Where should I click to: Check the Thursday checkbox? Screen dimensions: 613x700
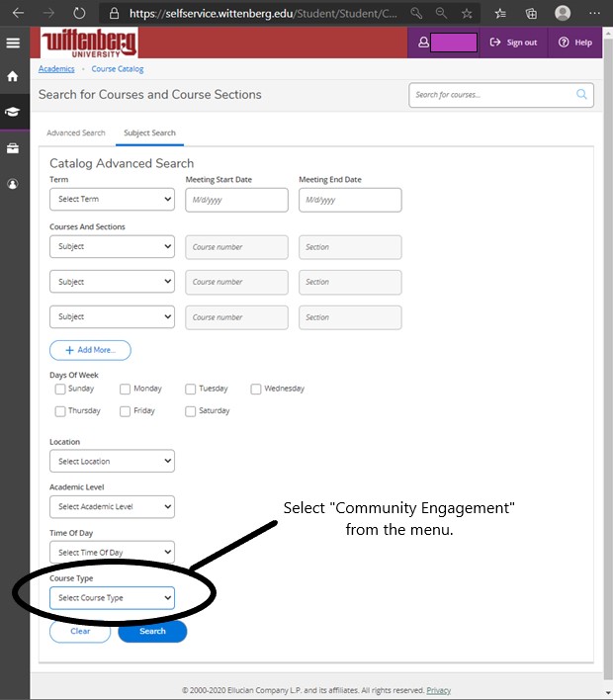pyautogui.click(x=60, y=411)
